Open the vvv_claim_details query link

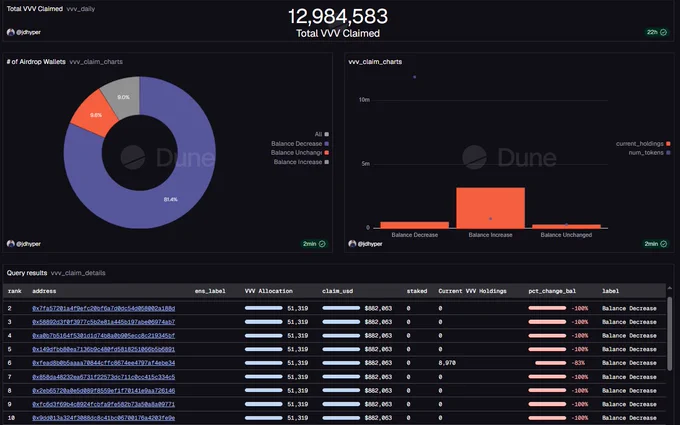click(x=78, y=273)
